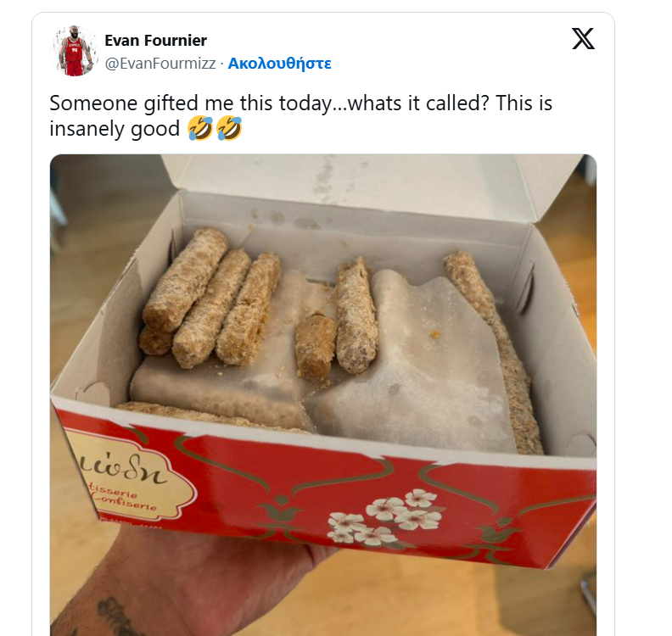Click the second laughing emoji
This screenshot has width=672, height=636.
229,129
